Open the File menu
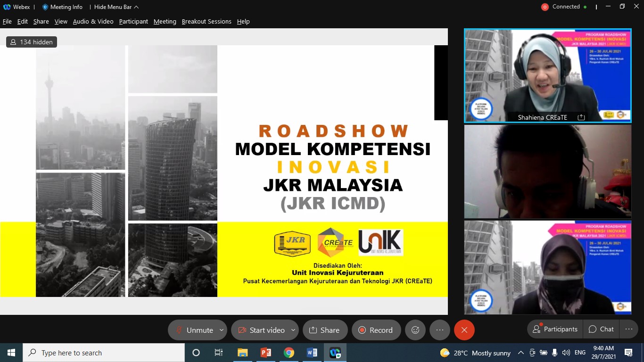Image resolution: width=644 pixels, height=362 pixels. 7,22
